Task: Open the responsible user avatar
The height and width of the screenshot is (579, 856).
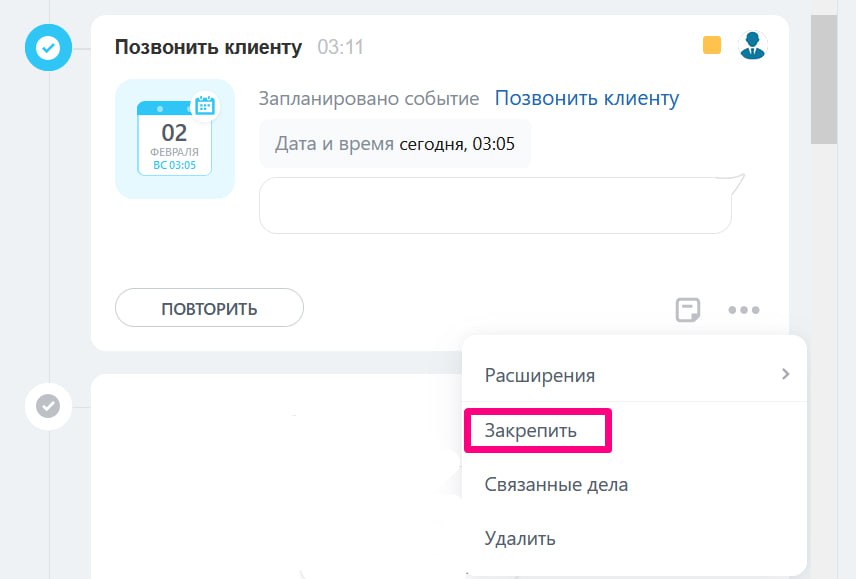Action: pos(751,45)
